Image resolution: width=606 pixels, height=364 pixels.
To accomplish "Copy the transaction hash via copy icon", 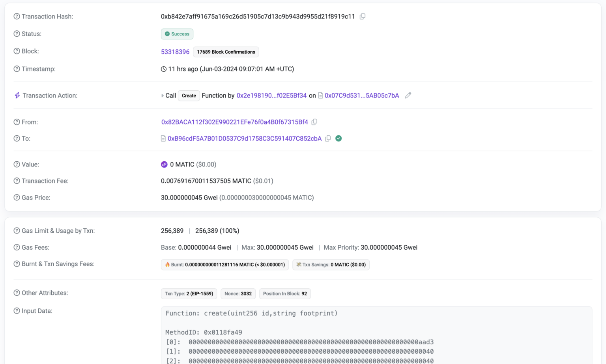I will point(363,16).
